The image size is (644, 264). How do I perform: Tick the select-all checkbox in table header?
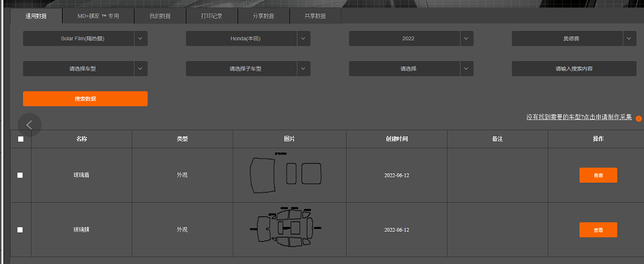point(21,139)
